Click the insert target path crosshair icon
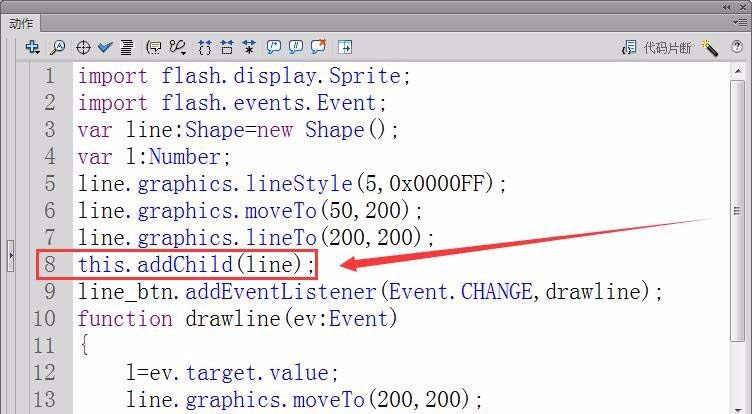 coord(83,47)
